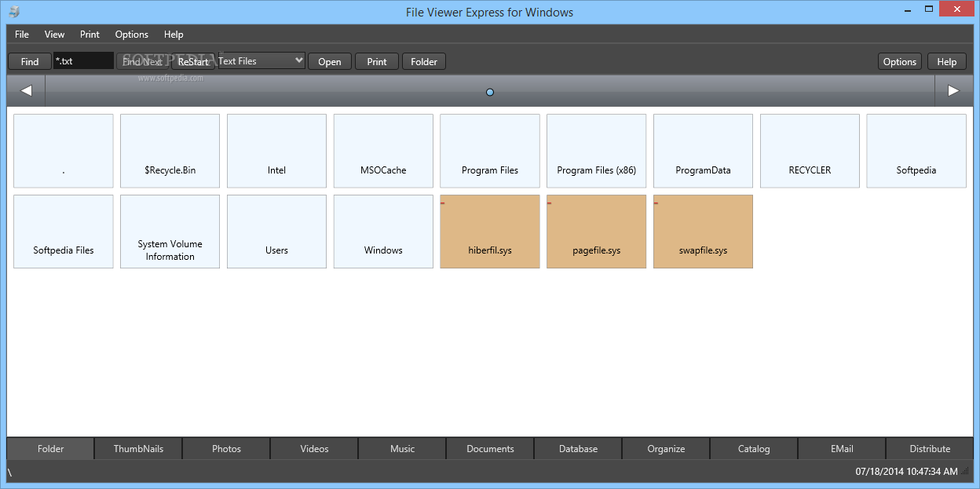Click the Options button at top right
The width and height of the screenshot is (980, 489).
click(900, 61)
